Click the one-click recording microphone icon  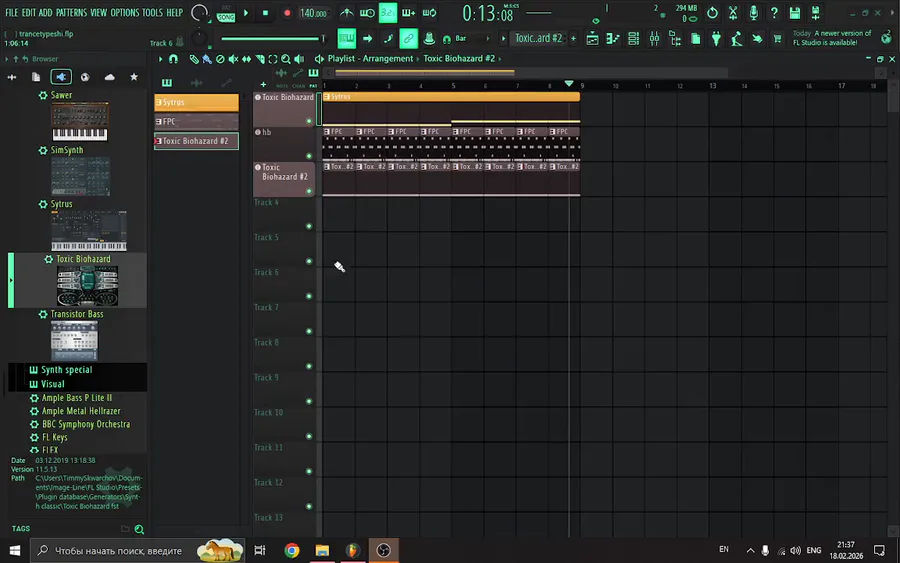pyautogui.click(x=754, y=13)
